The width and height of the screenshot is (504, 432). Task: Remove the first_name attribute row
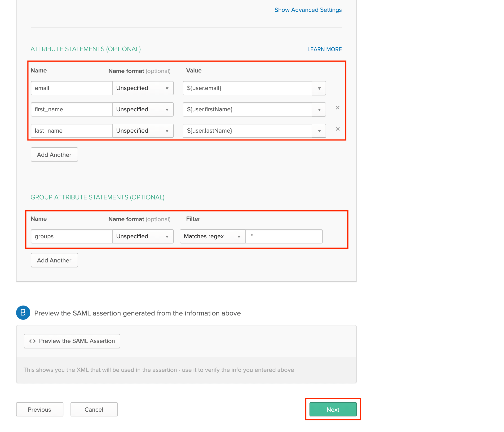coord(338,108)
